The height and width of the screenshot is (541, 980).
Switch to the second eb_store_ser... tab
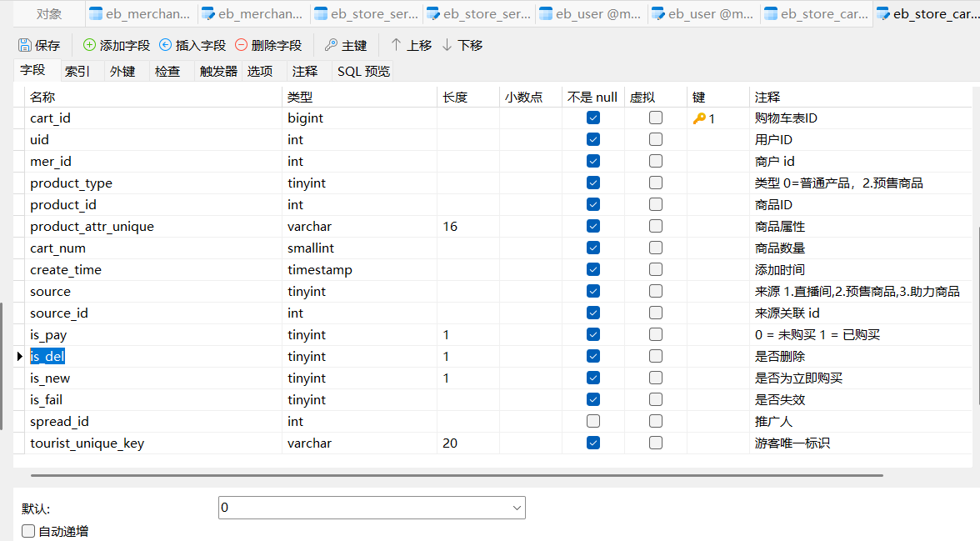pos(478,14)
